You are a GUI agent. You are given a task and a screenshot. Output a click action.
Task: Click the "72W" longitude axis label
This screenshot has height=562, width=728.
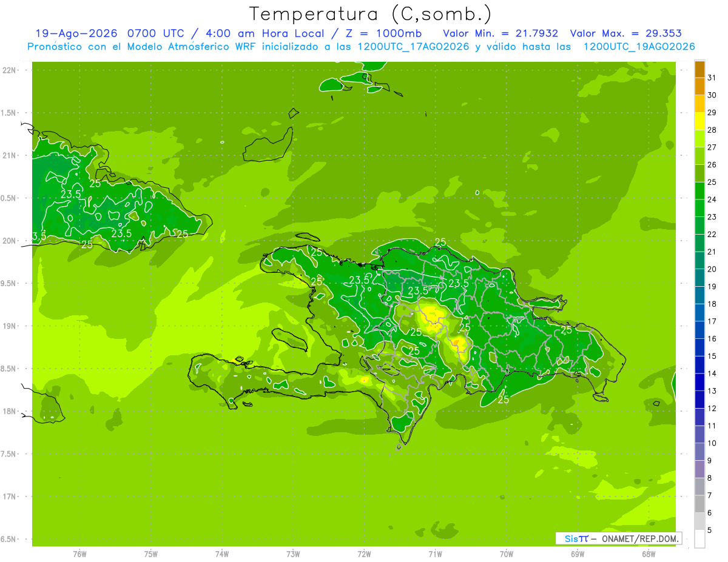[x=364, y=554]
